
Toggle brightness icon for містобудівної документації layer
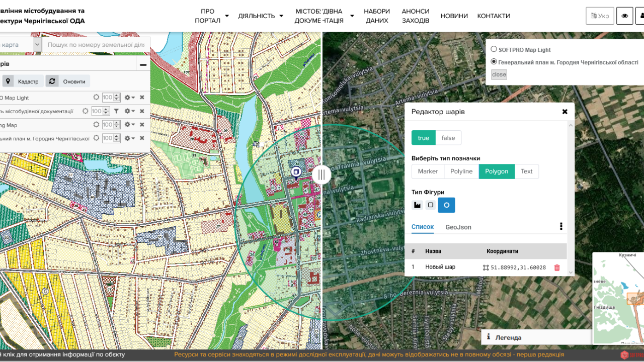coord(85,111)
